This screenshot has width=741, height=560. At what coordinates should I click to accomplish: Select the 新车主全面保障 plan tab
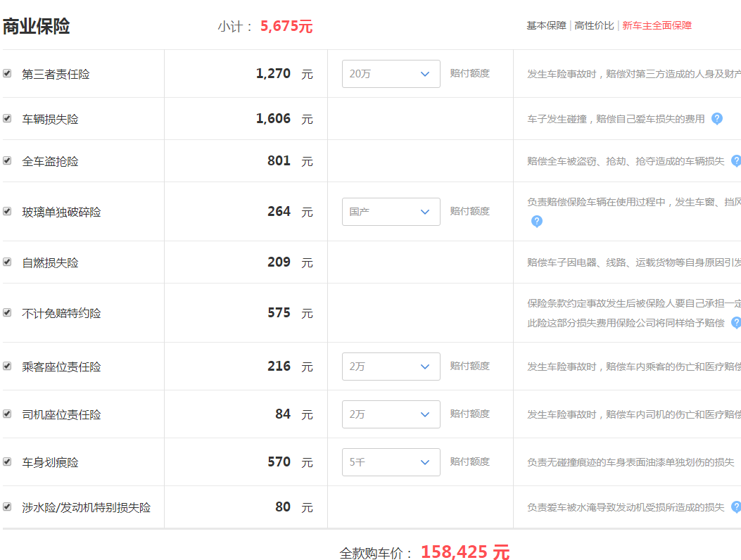click(657, 25)
